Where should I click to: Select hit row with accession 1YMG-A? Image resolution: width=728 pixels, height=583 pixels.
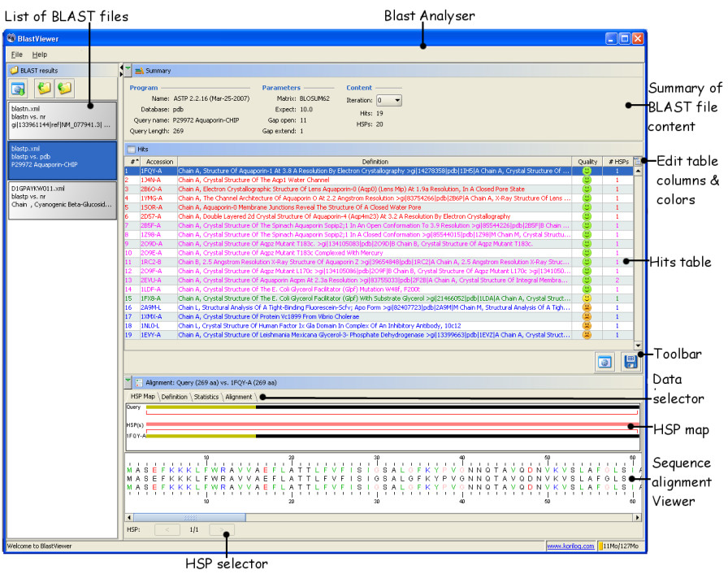(x=379, y=198)
